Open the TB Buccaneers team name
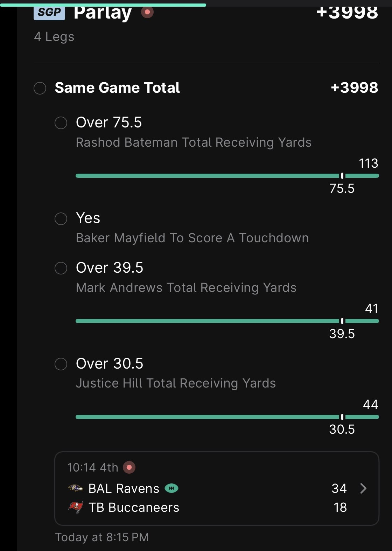392x551 pixels. click(134, 507)
